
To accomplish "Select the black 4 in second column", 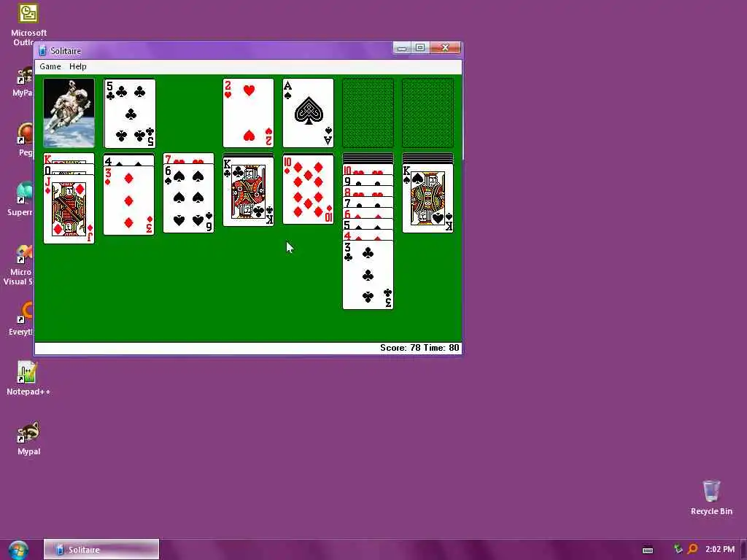I will 128,160.
